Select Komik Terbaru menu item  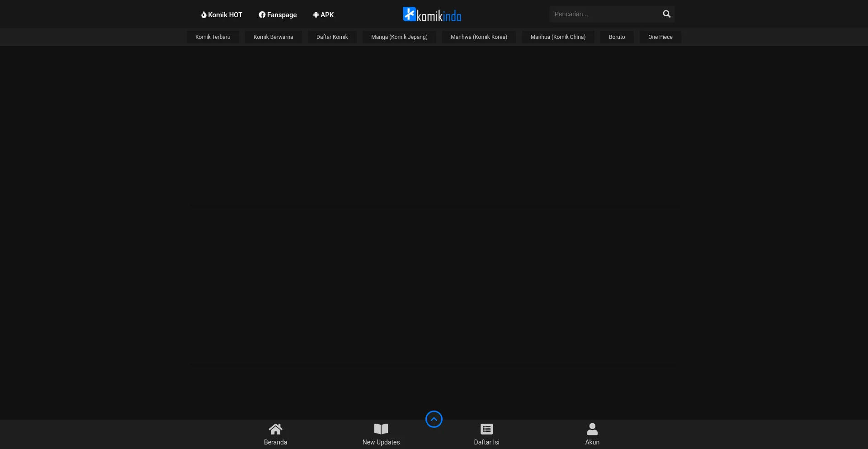[212, 37]
